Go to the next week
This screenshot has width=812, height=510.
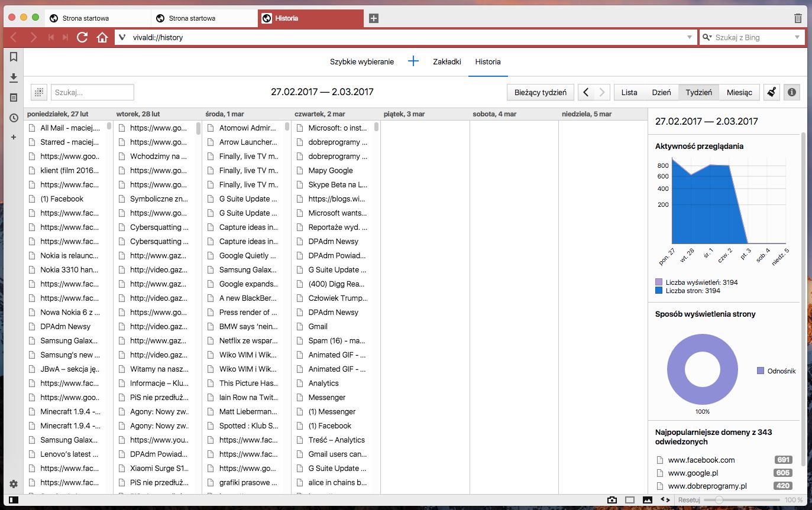pos(602,92)
